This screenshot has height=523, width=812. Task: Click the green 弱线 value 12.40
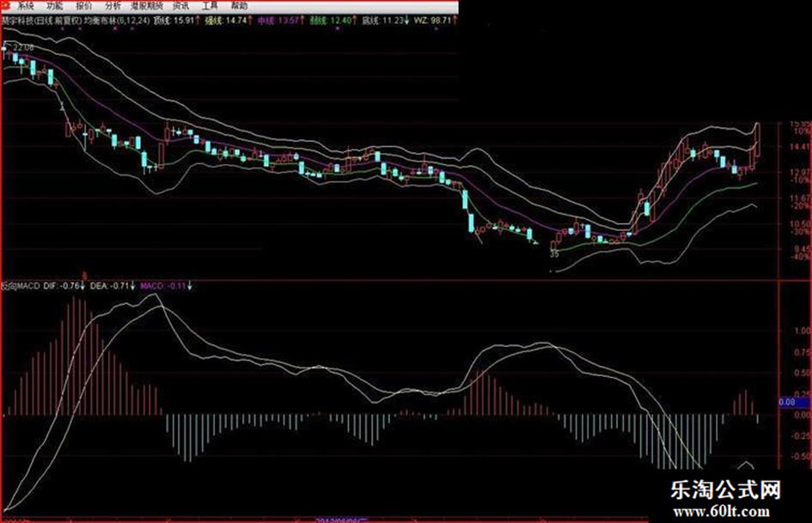coord(341,21)
